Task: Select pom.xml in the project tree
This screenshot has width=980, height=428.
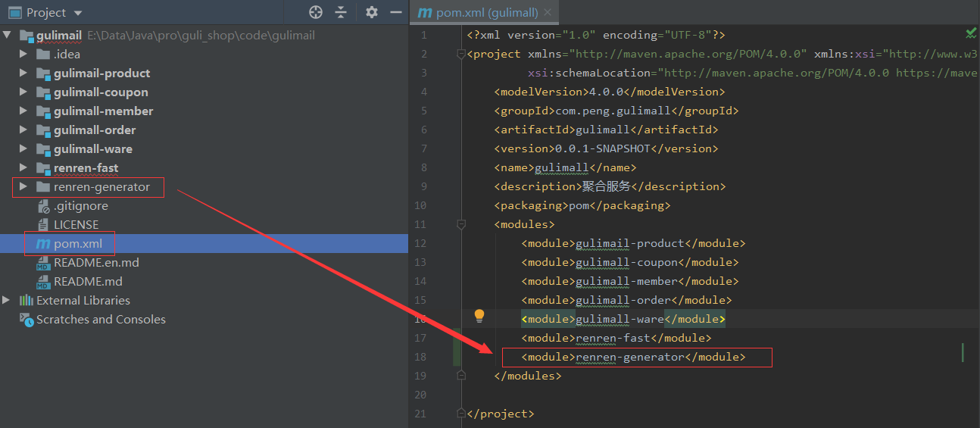Action: (78, 244)
